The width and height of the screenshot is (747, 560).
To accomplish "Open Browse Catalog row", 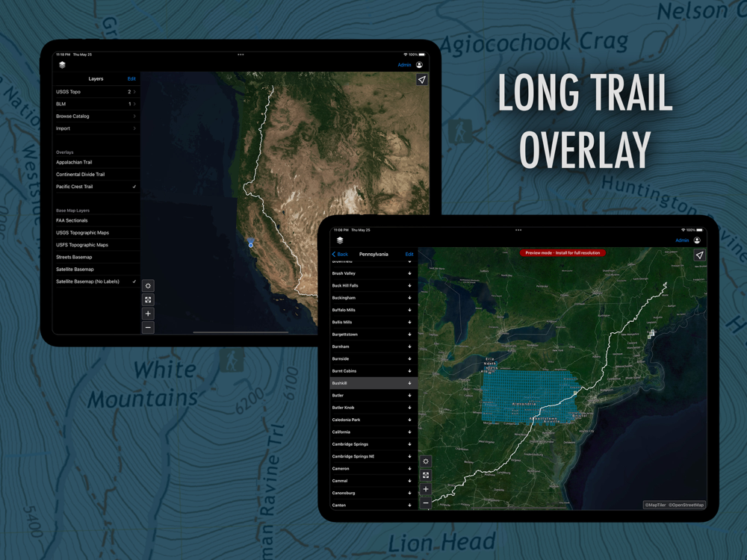I will 96,116.
